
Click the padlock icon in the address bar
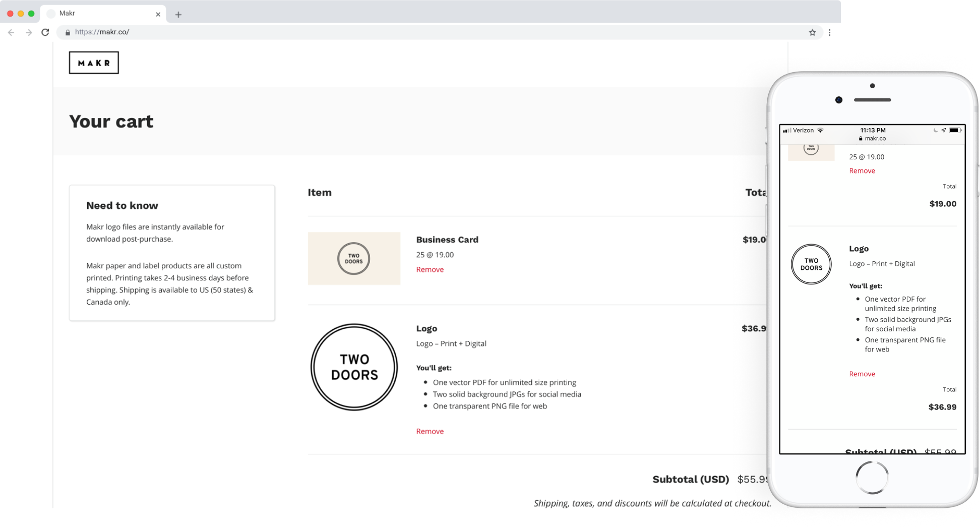[68, 32]
